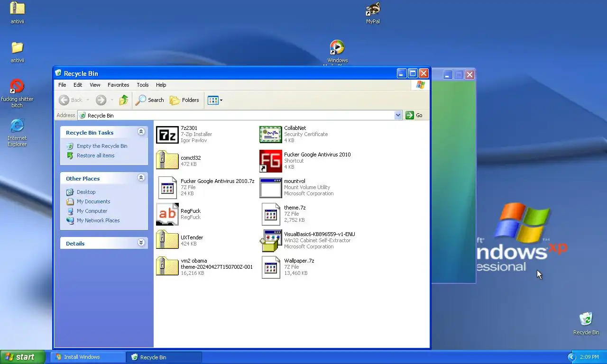Click the 2:09 PM taskbar clock
Image resolution: width=607 pixels, height=364 pixels.
click(x=589, y=357)
